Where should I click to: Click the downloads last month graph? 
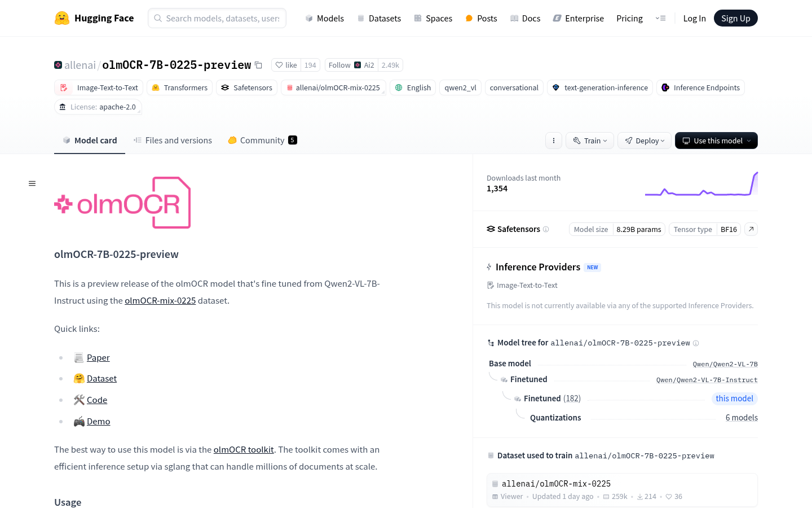point(701,185)
